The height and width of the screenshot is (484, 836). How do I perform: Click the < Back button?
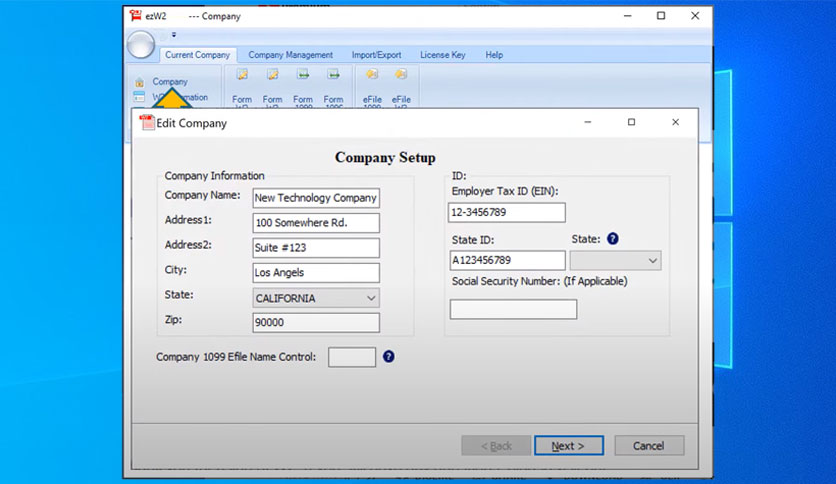pos(496,446)
